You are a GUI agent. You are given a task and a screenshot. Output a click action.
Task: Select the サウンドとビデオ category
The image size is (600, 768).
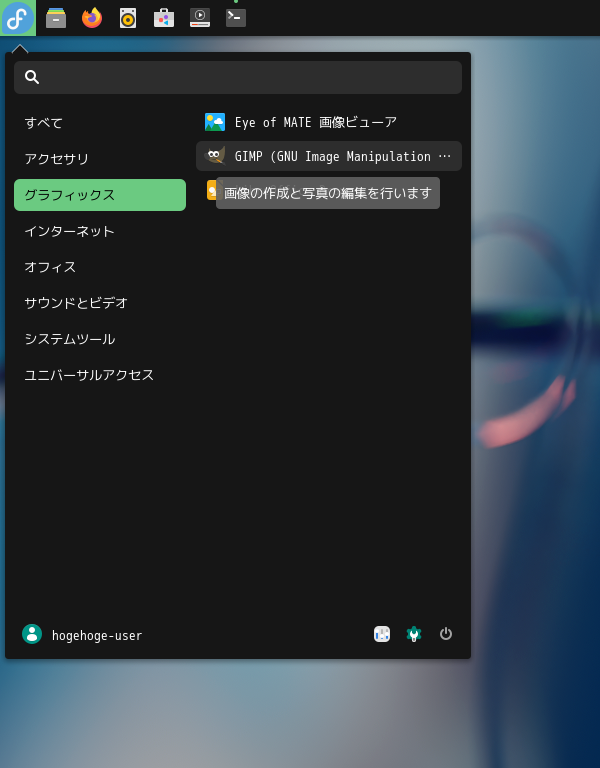100,303
